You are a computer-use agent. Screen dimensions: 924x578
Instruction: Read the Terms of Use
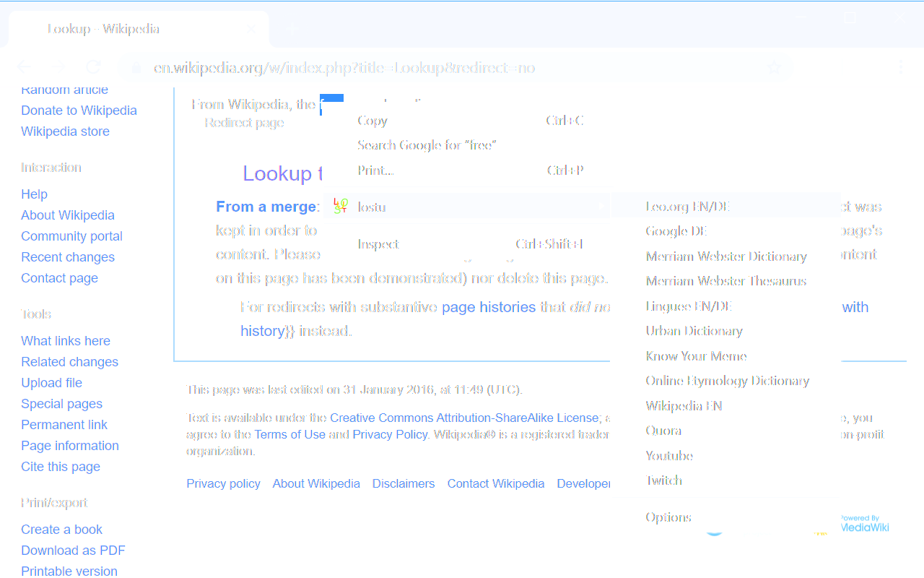[290, 434]
